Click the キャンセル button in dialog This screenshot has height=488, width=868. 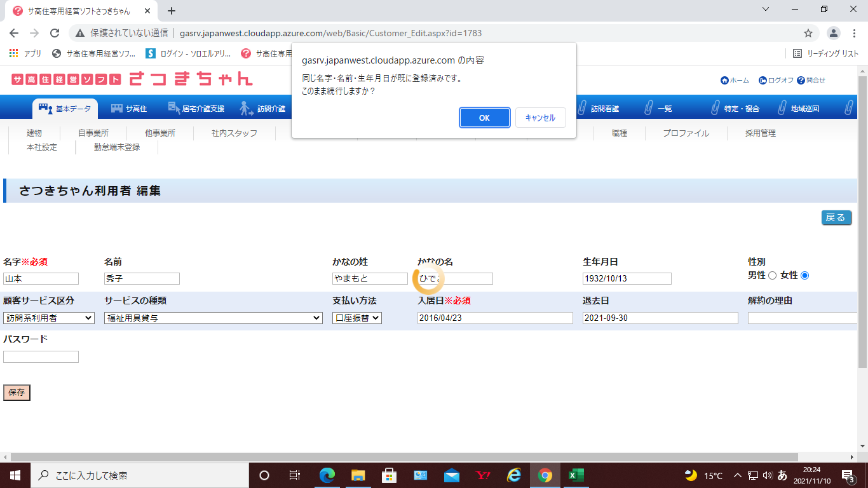[x=540, y=118]
